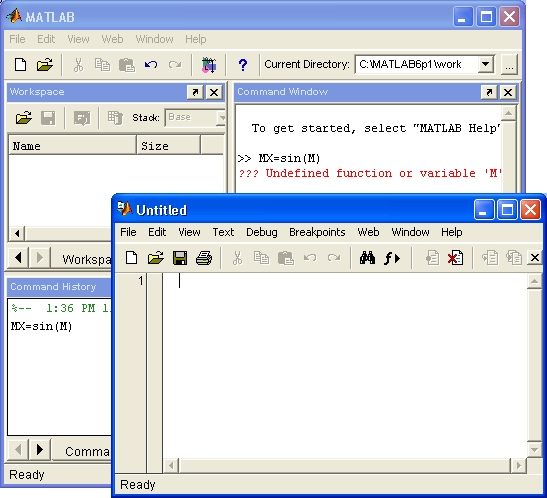Open Edit menu in Untitled editor

click(x=157, y=232)
